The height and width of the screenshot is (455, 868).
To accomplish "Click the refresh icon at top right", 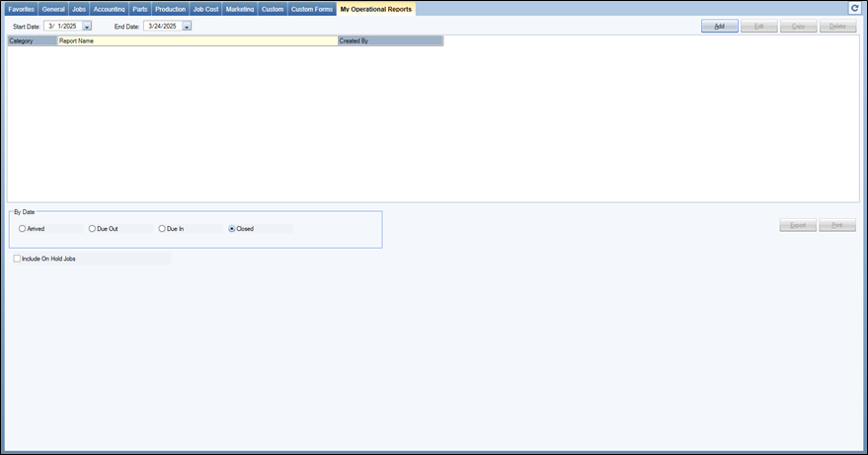I will click(x=855, y=8).
